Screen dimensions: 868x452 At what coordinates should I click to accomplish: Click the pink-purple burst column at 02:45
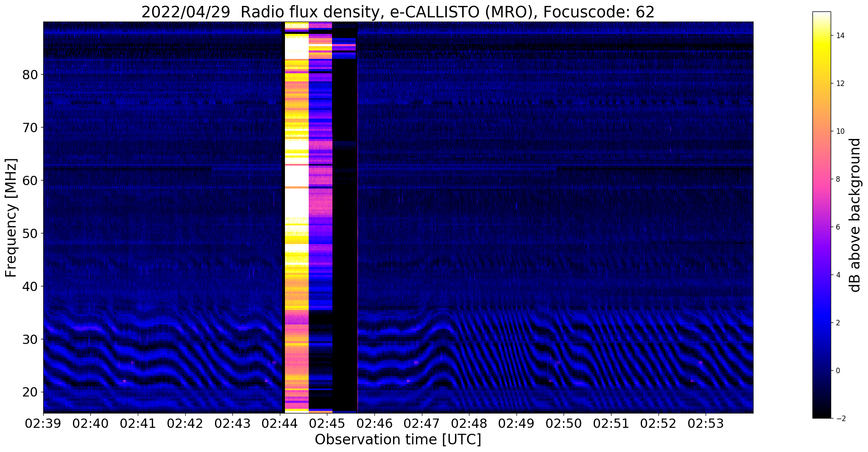[x=321, y=217]
